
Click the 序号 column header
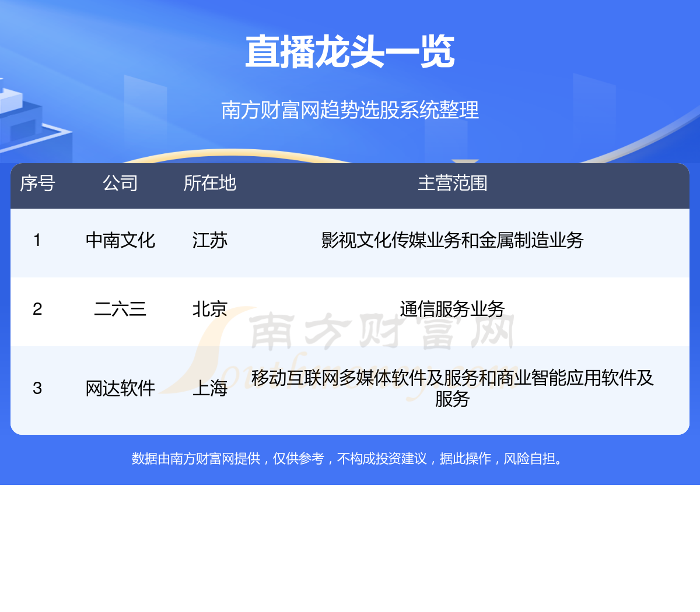tap(37, 183)
